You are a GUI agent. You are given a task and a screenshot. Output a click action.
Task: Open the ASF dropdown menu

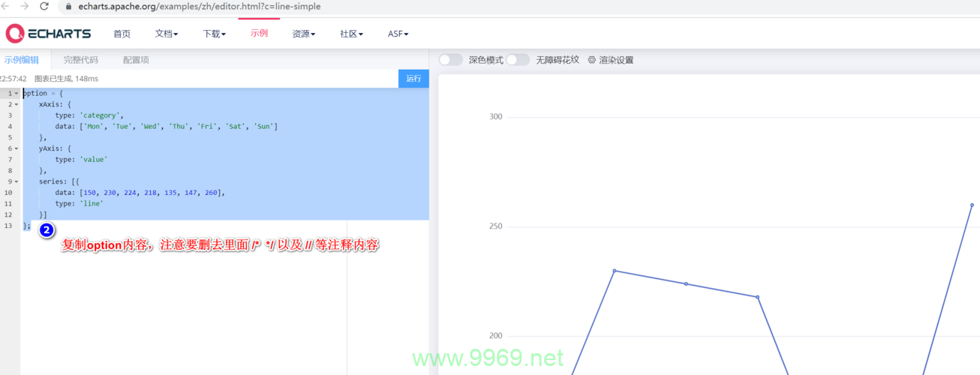tap(398, 34)
